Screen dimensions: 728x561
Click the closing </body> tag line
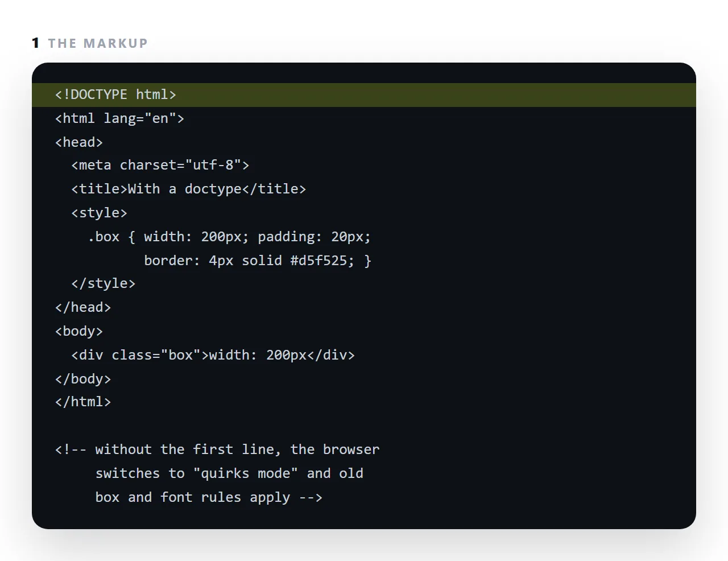pos(83,379)
